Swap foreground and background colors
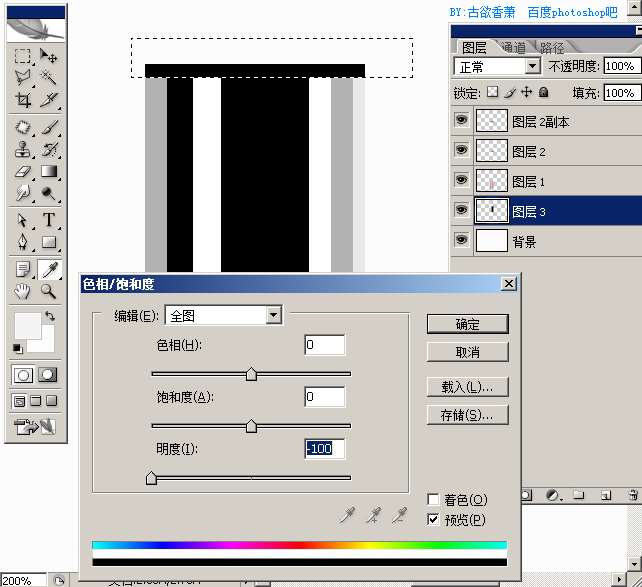 (x=50, y=316)
